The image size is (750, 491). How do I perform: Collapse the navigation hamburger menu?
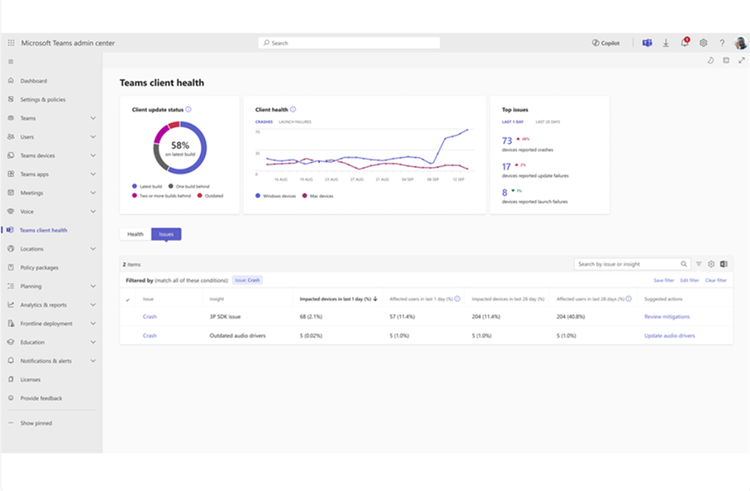coord(11,62)
